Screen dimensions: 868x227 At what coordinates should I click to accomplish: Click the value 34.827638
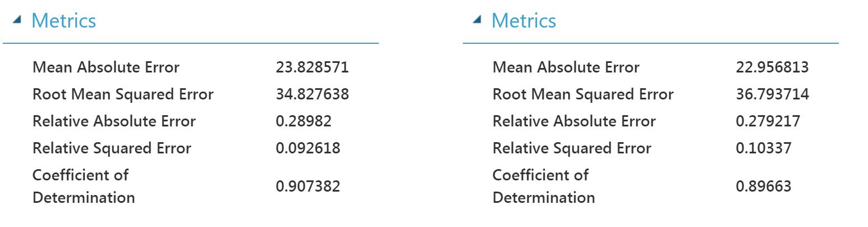coord(312,94)
